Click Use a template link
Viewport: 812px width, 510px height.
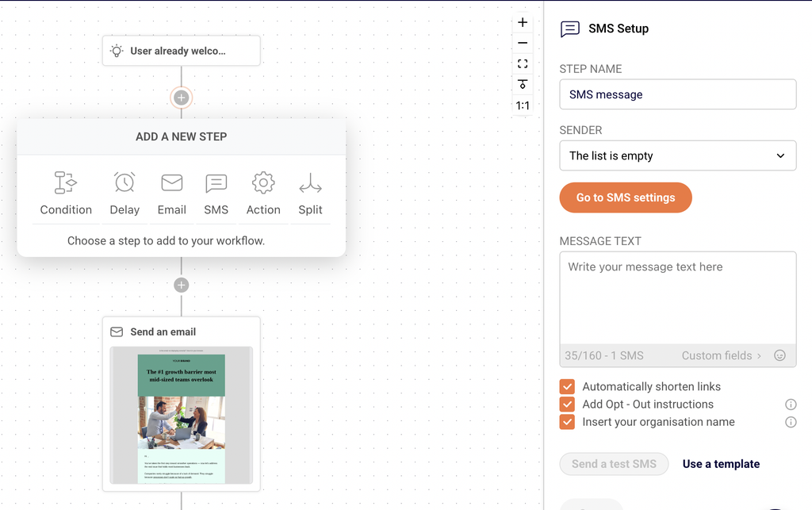click(721, 464)
